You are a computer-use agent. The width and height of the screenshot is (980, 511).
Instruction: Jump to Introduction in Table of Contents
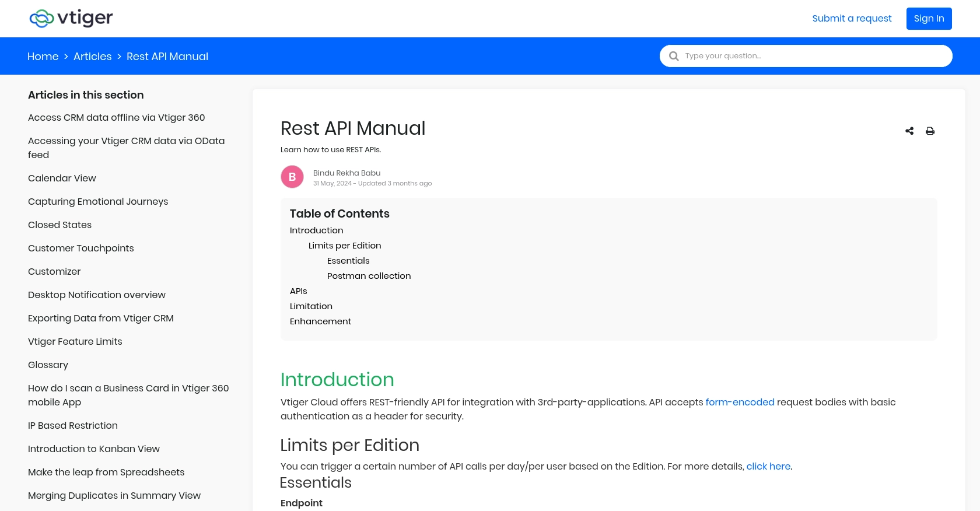click(317, 230)
